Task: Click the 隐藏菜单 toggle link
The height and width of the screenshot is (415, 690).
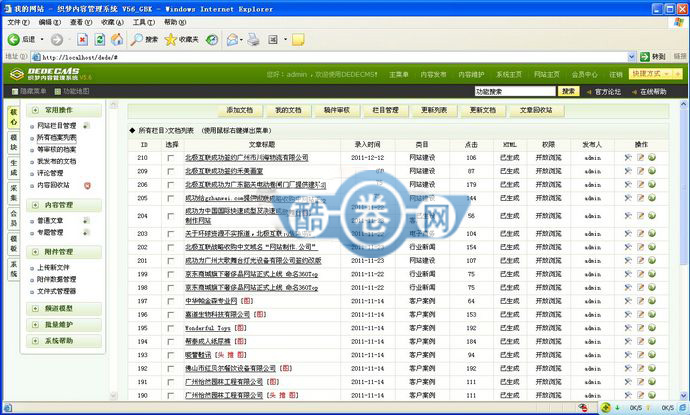Action: [x=29, y=92]
